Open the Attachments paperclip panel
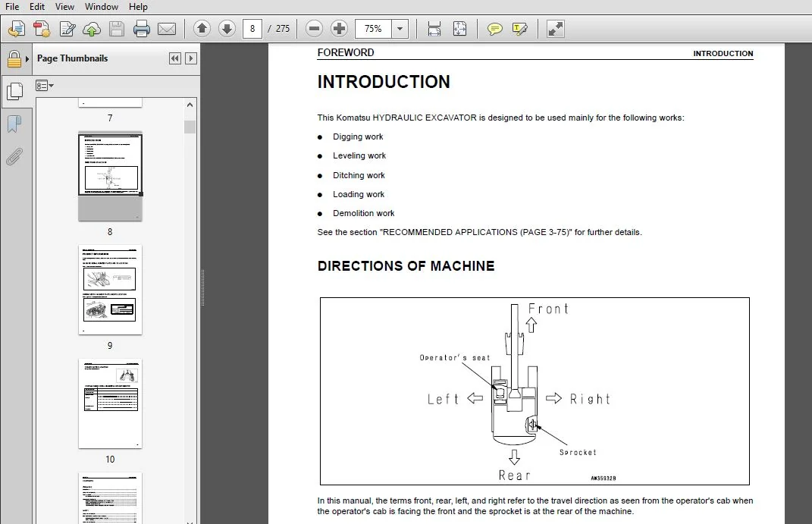The width and height of the screenshot is (812, 524). (14, 156)
